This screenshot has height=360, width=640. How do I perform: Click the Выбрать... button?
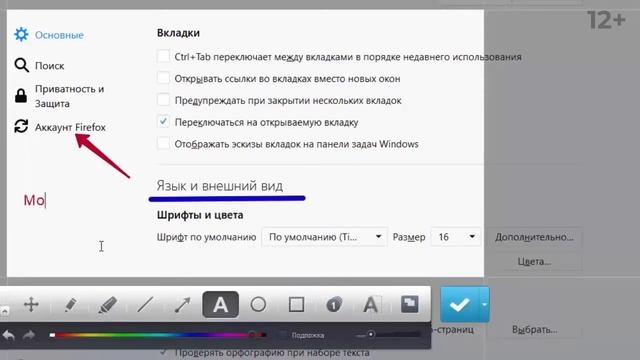(534, 329)
